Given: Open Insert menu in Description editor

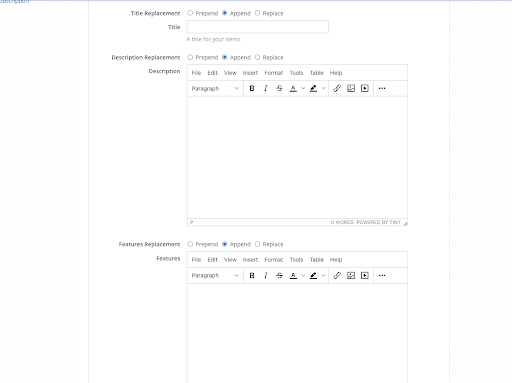Looking at the screenshot, I should [x=250, y=73].
